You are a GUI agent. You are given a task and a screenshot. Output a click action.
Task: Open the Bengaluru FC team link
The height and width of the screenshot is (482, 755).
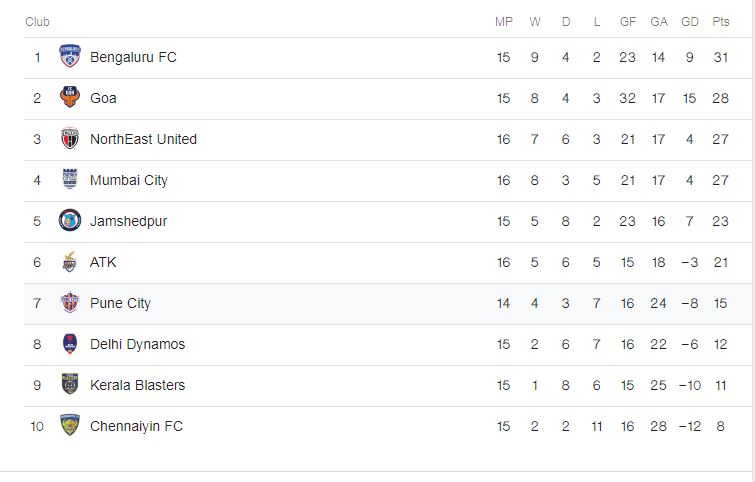(x=133, y=57)
